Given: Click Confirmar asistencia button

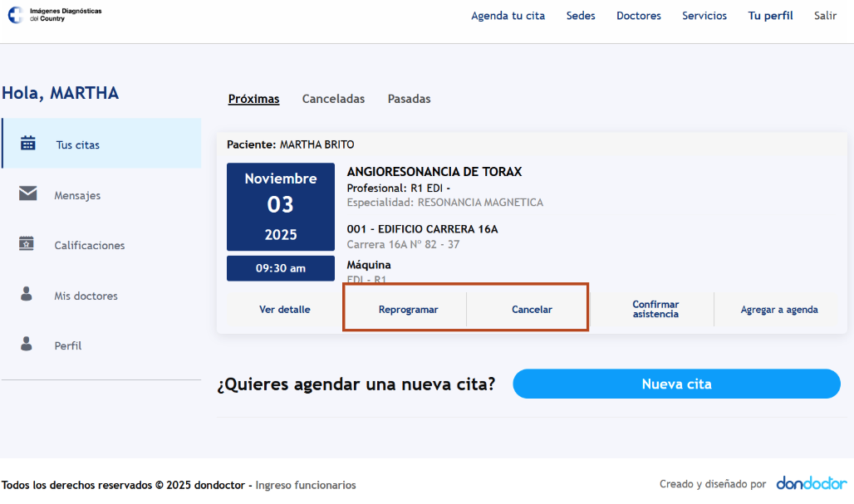Looking at the screenshot, I should click(x=655, y=309).
